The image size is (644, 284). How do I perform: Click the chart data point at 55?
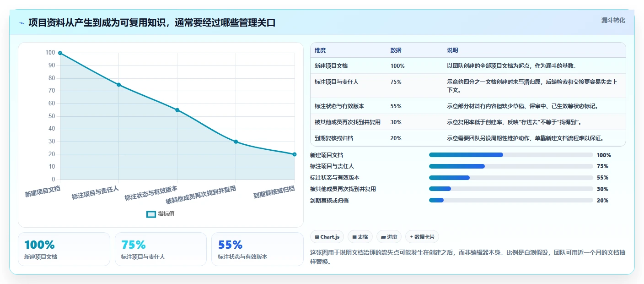(177, 110)
